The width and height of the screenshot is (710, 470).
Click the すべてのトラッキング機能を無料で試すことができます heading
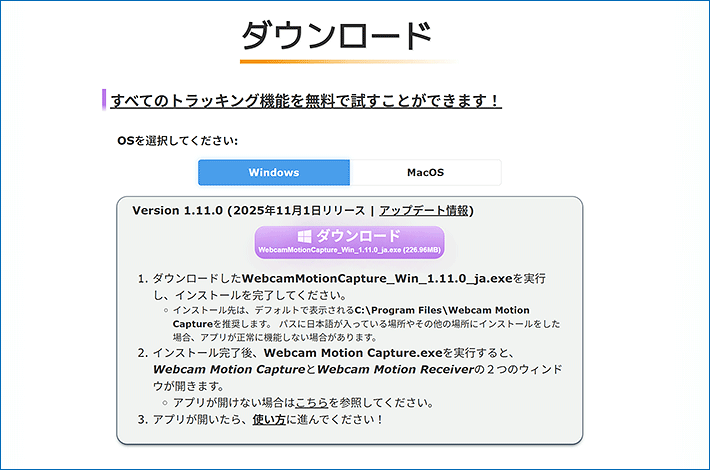tap(306, 101)
